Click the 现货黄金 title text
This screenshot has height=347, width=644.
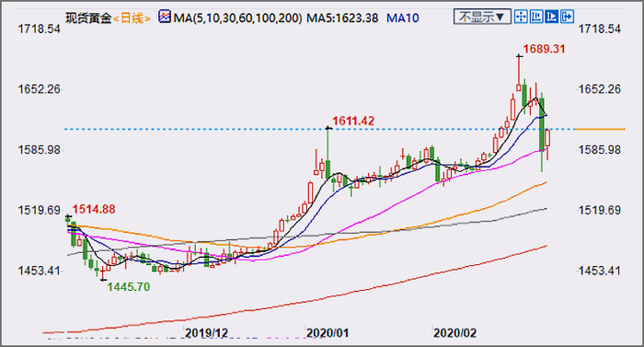pyautogui.click(x=88, y=18)
